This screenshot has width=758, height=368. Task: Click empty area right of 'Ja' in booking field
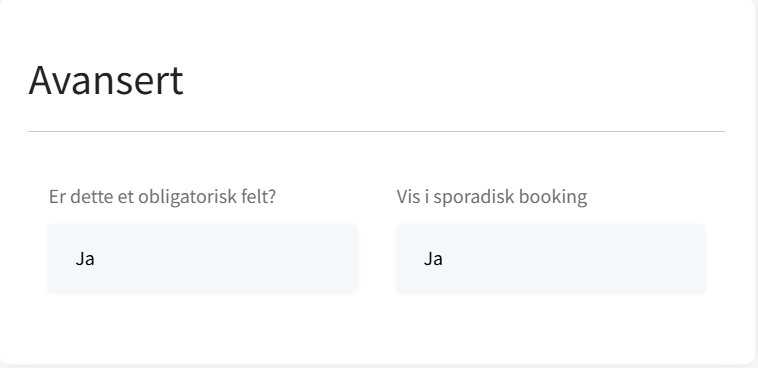coord(575,258)
